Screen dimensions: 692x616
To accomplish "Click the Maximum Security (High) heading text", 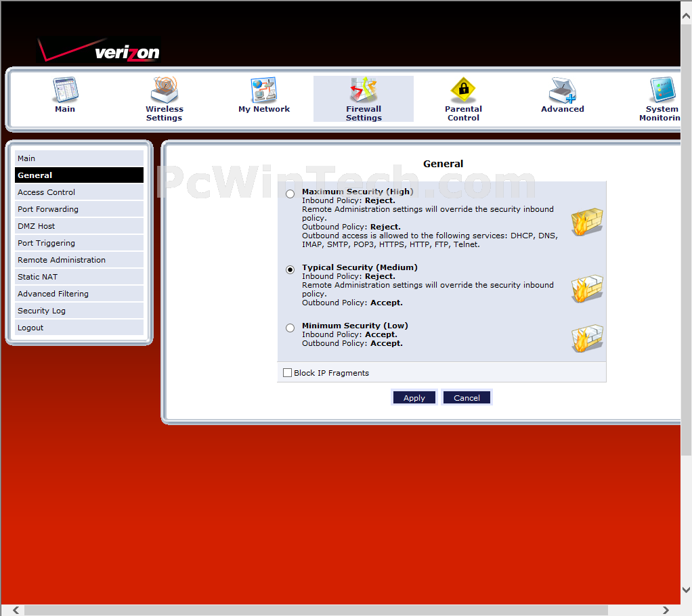I will pos(358,192).
